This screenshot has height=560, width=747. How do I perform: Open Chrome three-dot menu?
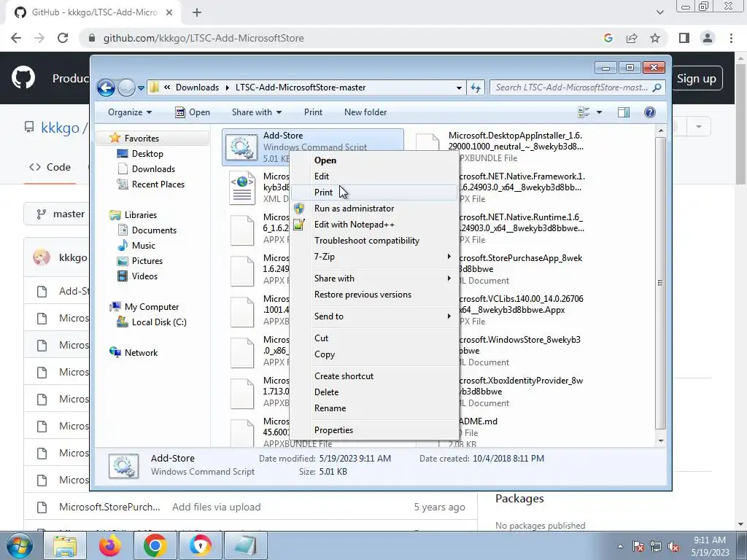731,38
